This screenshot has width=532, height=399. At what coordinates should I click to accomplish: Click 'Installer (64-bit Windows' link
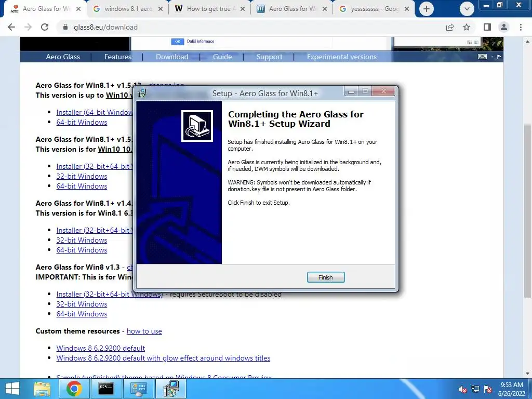click(x=95, y=112)
